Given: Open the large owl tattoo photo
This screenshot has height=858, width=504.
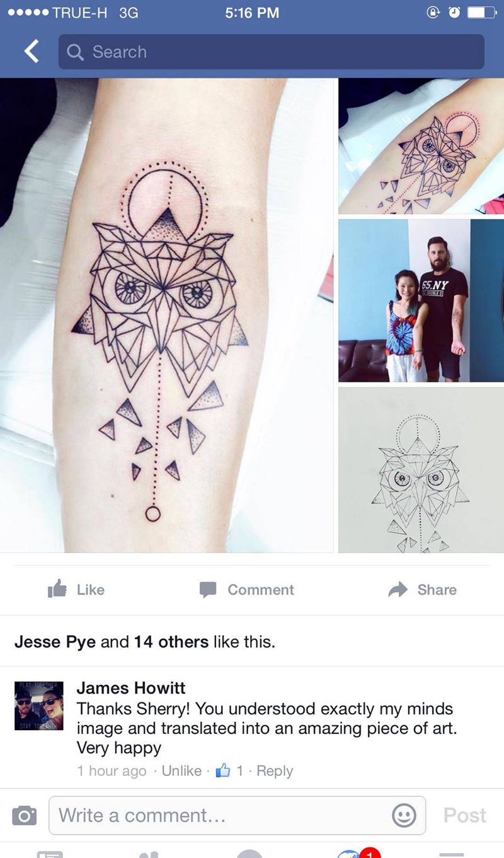Looking at the screenshot, I should 166,315.
